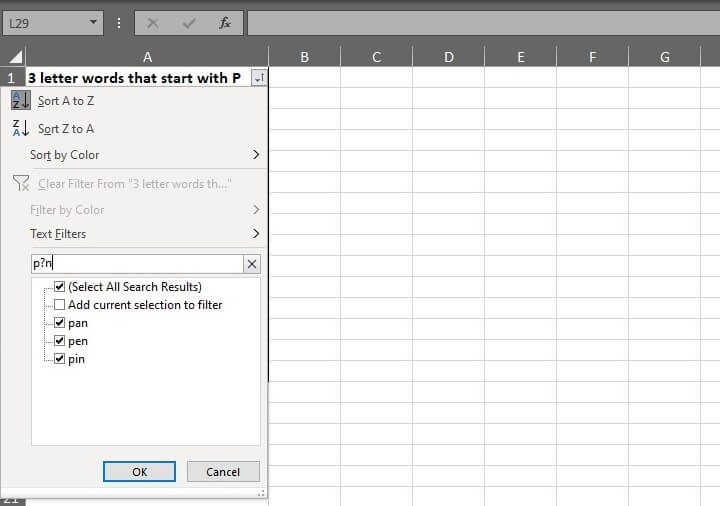Screen dimensions: 720x506
Task: Click the formula bar Enter checkmark icon
Action: click(x=189, y=22)
